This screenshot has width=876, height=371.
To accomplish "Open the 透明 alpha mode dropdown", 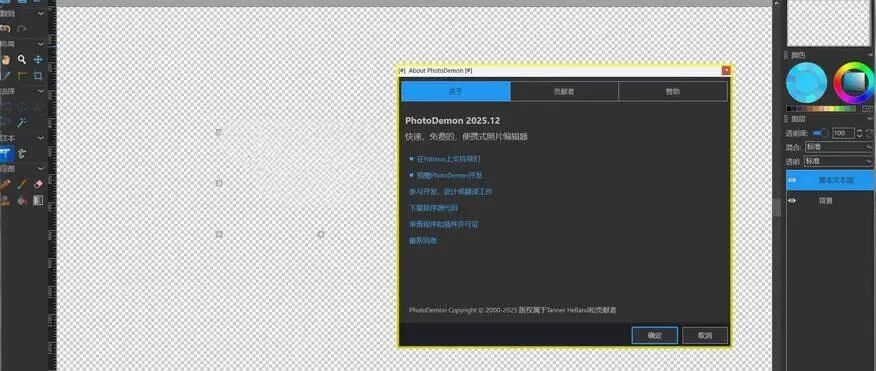I will tap(838, 161).
